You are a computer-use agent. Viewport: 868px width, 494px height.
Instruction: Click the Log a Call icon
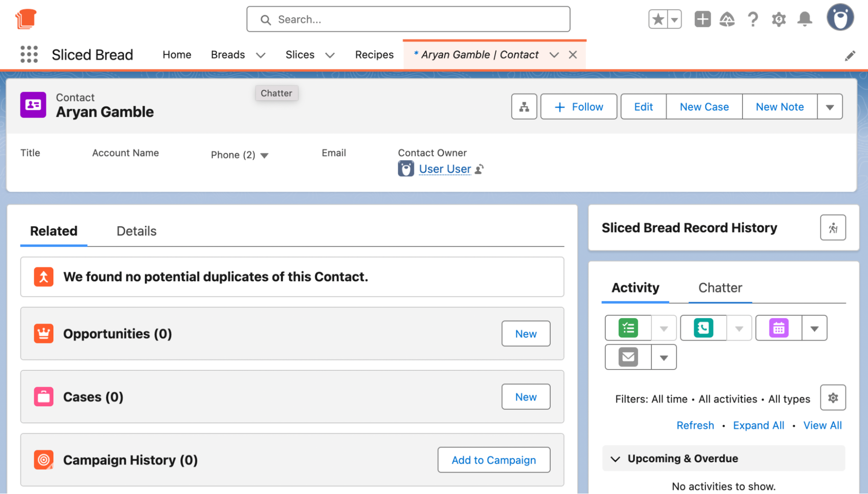coord(703,328)
